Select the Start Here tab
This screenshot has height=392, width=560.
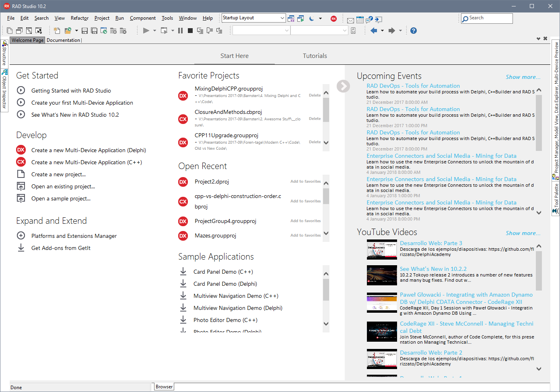[x=235, y=56]
